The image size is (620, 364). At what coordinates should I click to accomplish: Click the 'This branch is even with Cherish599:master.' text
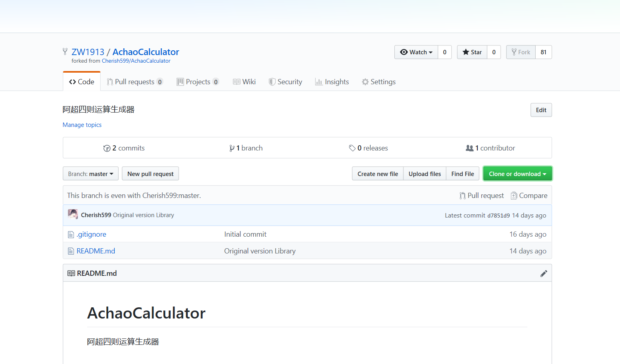pyautogui.click(x=134, y=196)
